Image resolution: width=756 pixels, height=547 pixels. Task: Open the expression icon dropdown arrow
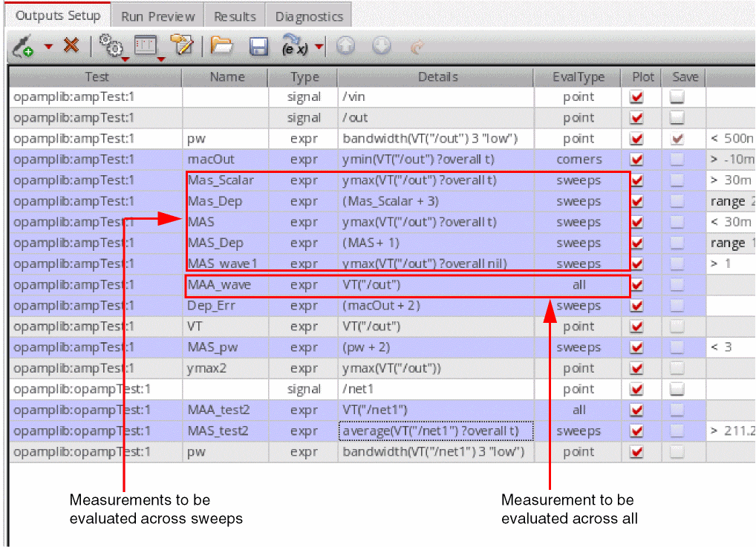319,47
